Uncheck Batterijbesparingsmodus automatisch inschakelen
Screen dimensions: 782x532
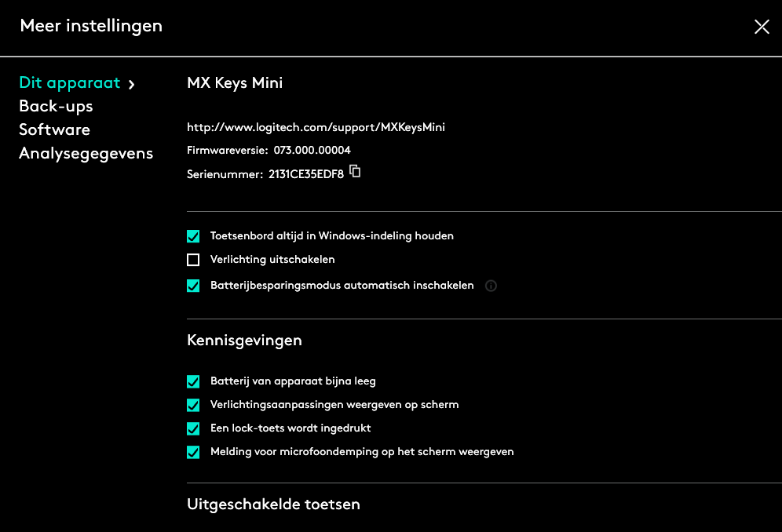193,286
